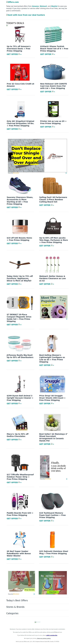This screenshot has height=644, width=75.
Task: Click arrow icon beside Coca-Cola GET OFFER
Action: 20,89
